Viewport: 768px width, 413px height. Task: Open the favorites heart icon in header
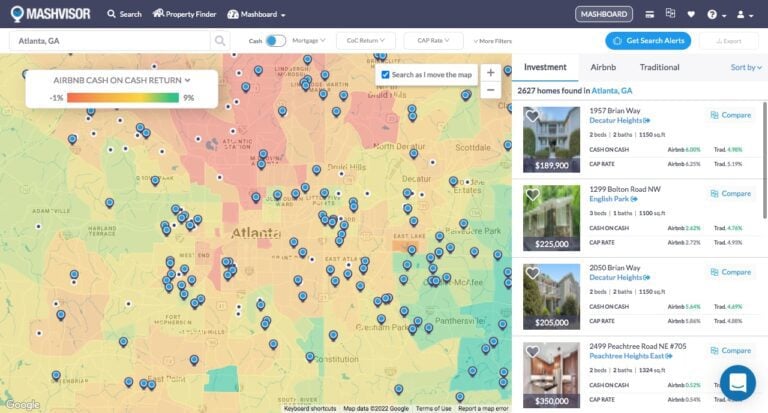(691, 15)
